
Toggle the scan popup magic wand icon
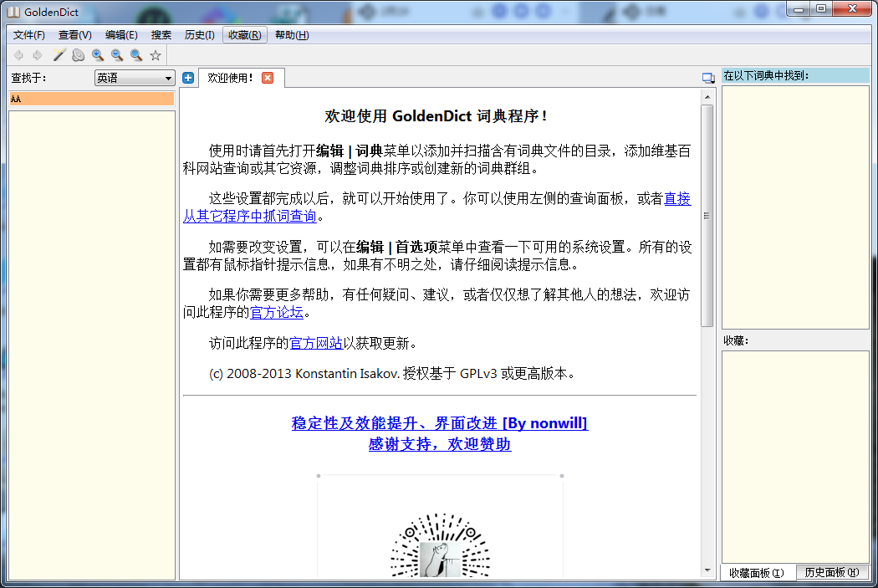click(x=59, y=55)
